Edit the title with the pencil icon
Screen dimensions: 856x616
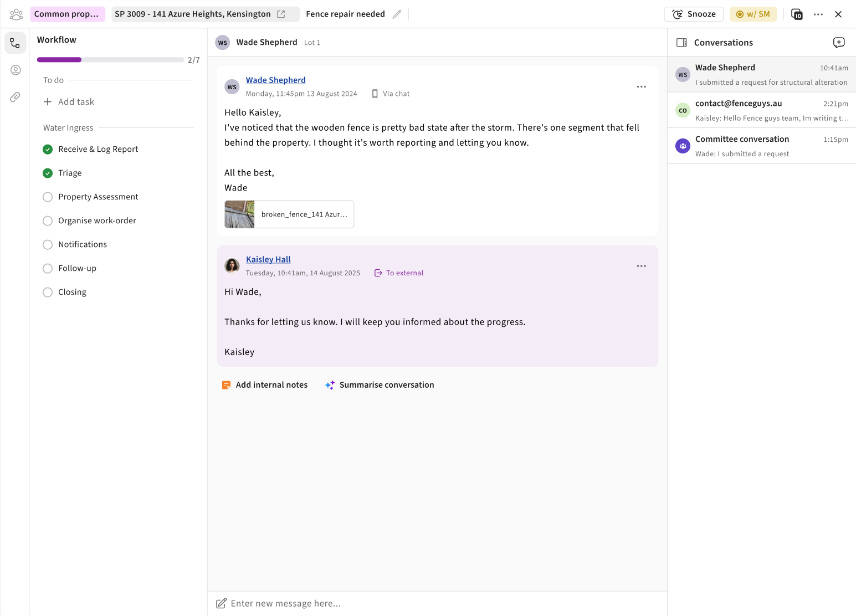[397, 14]
